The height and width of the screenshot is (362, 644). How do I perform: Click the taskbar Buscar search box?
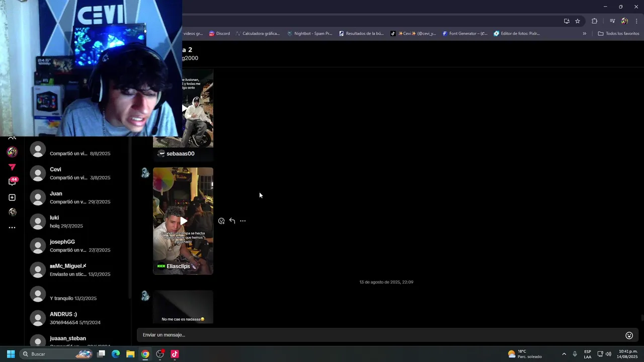point(56,354)
